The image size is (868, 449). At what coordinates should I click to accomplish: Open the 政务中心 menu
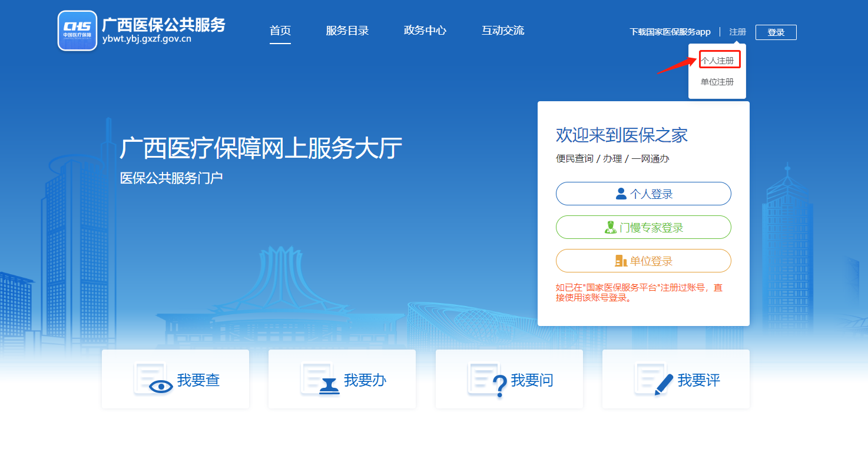pos(425,31)
